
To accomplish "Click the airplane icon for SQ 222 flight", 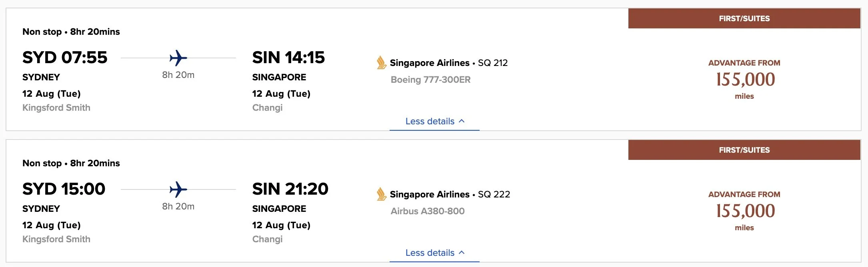I will coord(178,189).
